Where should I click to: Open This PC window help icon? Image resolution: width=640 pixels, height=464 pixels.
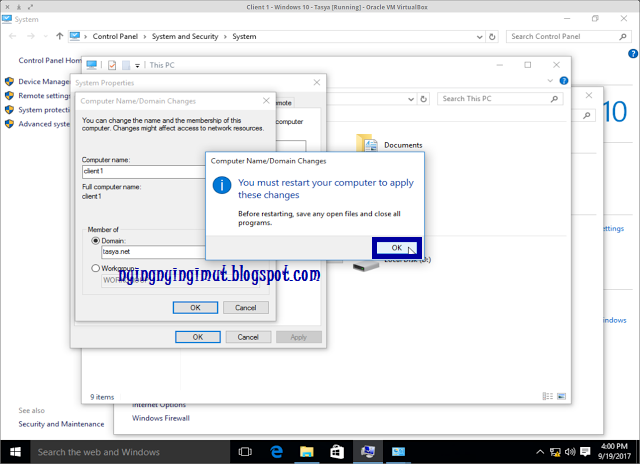[x=564, y=81]
